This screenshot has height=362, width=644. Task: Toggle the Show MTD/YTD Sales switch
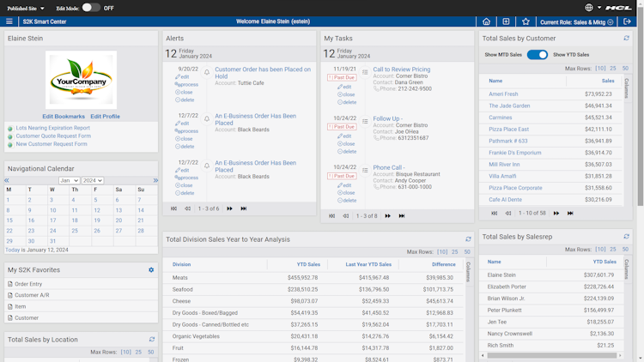point(538,55)
